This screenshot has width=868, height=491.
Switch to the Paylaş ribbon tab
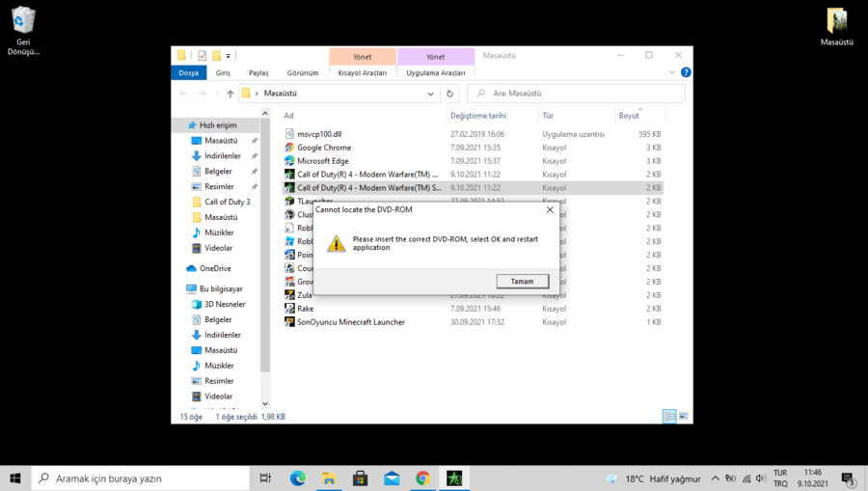coord(258,72)
